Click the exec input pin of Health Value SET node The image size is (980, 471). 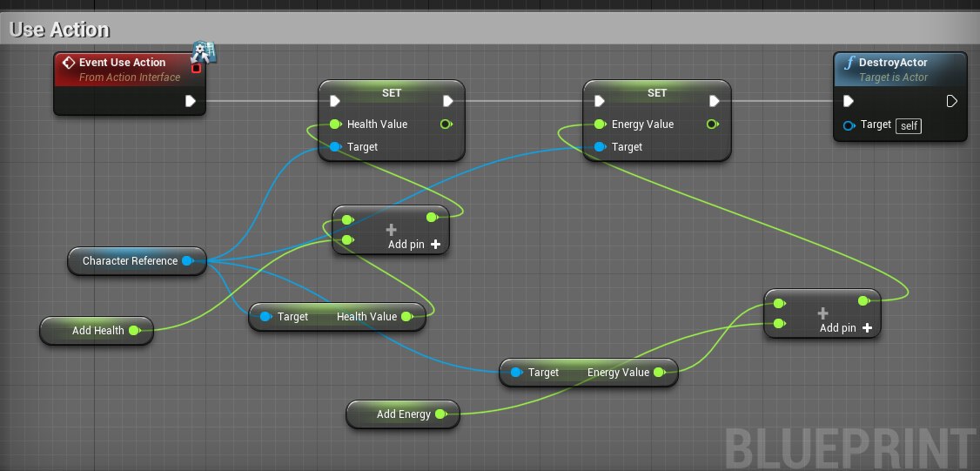pyautogui.click(x=335, y=101)
